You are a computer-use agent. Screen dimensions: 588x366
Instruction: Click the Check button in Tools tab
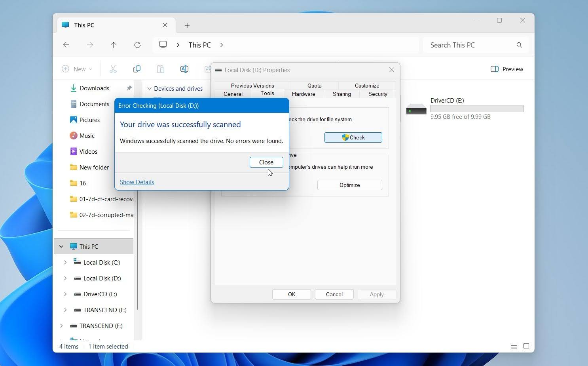(x=353, y=137)
